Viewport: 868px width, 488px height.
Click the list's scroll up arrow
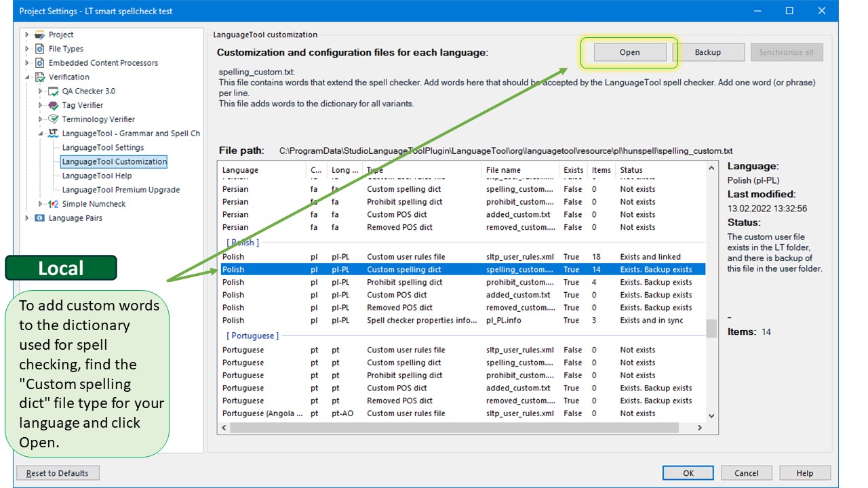[x=711, y=168]
